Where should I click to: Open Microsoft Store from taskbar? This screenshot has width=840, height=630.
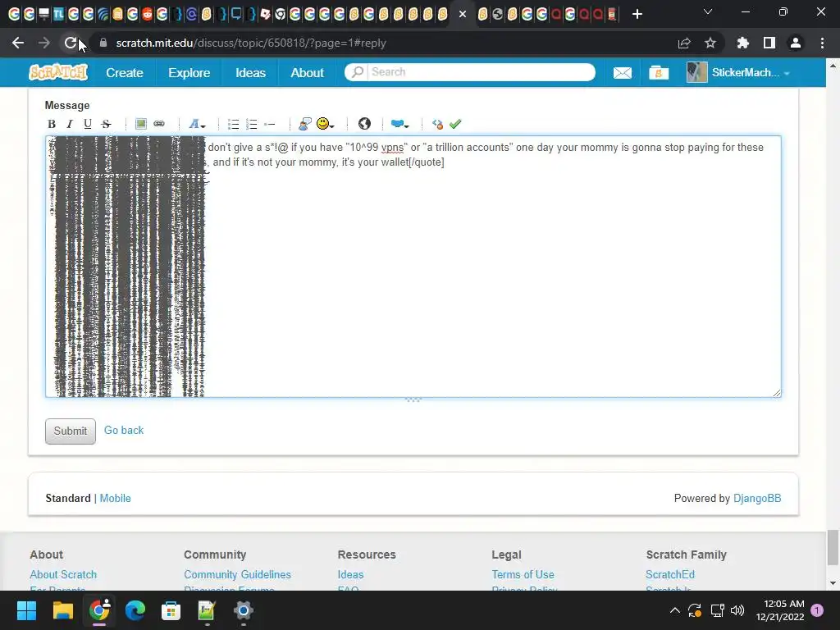[x=171, y=610]
